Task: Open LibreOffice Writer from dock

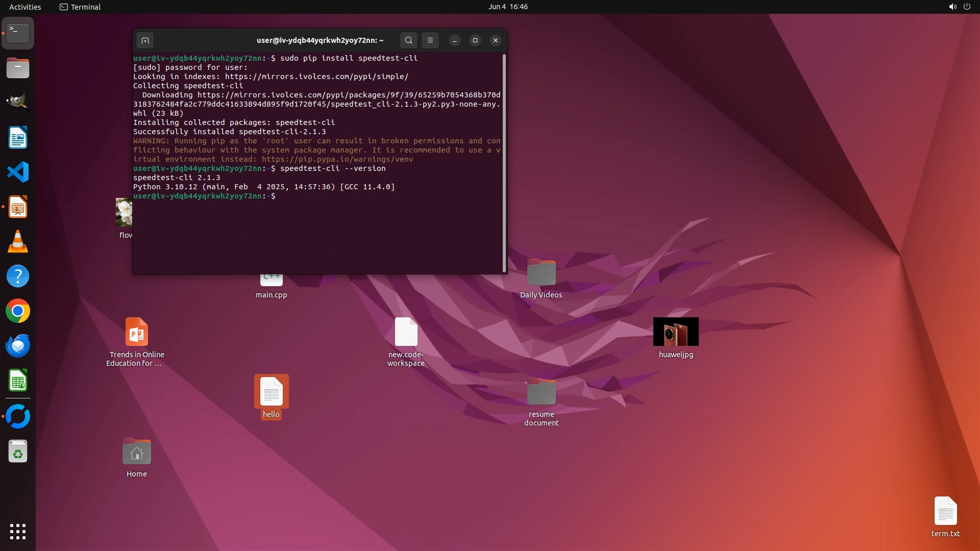Action: tap(18, 138)
